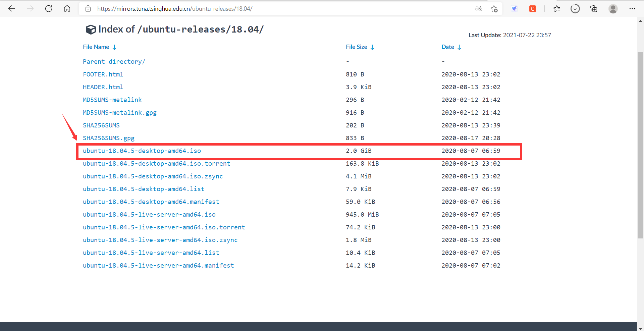Download ubuntu-18.04.5-live-server-amd64.iso
The width and height of the screenshot is (644, 331).
pos(149,215)
